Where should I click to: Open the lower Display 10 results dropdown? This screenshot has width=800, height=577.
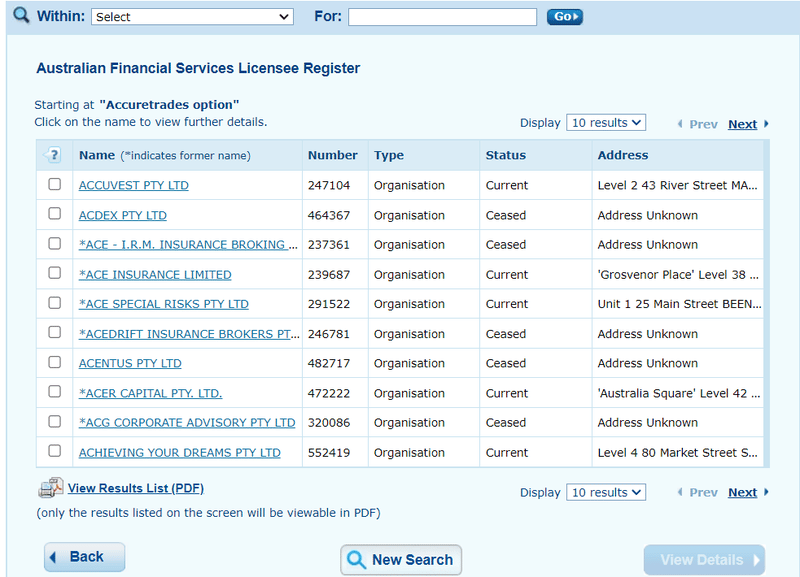606,492
